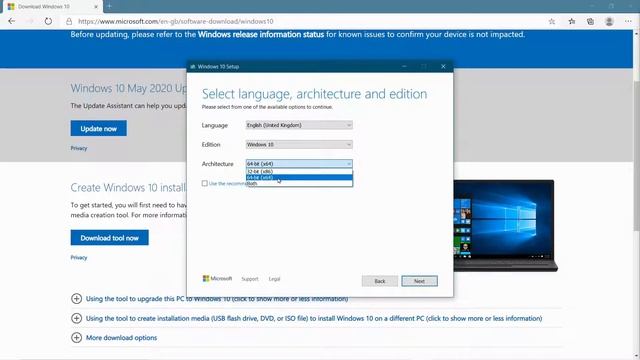Open the collections icon in browser toolbar
This screenshot has height=360, width=640.
(590, 22)
